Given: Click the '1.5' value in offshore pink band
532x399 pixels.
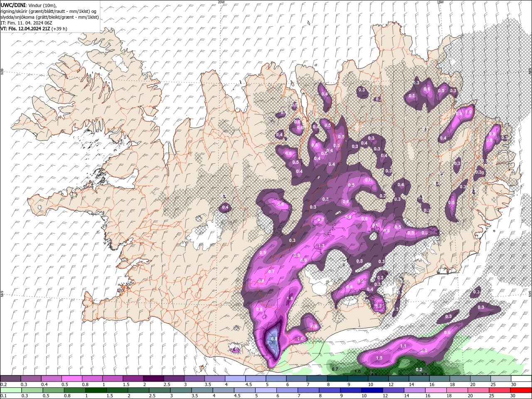Looking at the screenshot, I should 379,358.
